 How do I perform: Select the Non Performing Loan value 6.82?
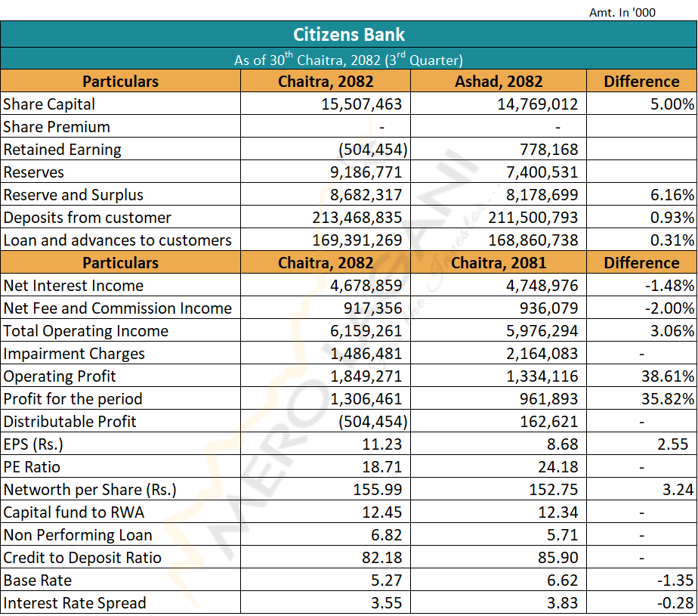pyautogui.click(x=387, y=535)
